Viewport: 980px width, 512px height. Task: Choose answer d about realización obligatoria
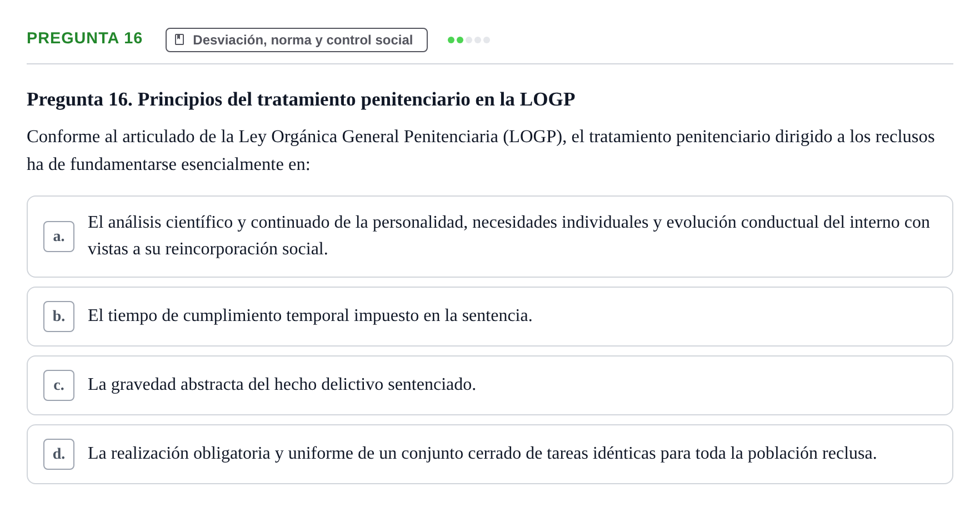490,454
